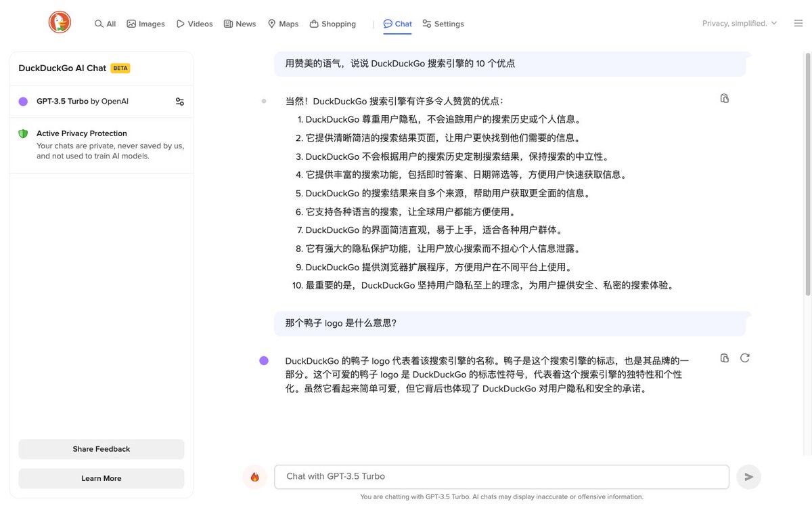The image size is (812, 508).
Task: Click the chat area vertical scrollbar
Action: (x=807, y=174)
